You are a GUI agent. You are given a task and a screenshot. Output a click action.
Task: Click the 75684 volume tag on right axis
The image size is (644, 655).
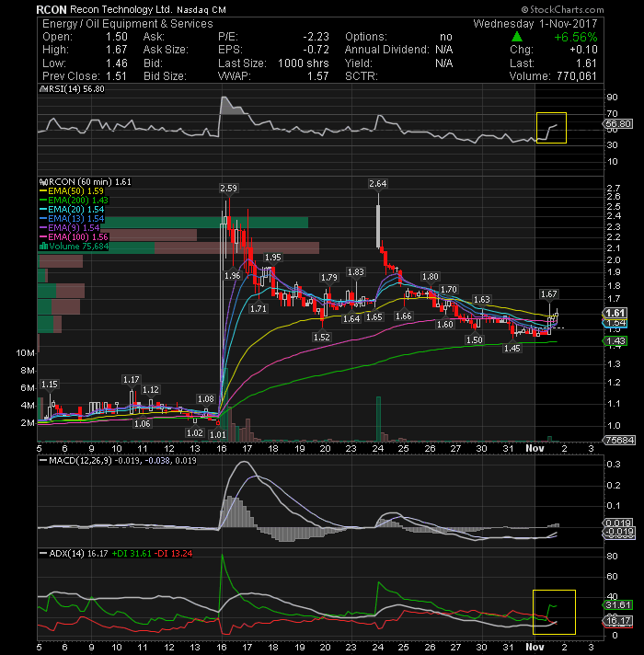tap(619, 441)
